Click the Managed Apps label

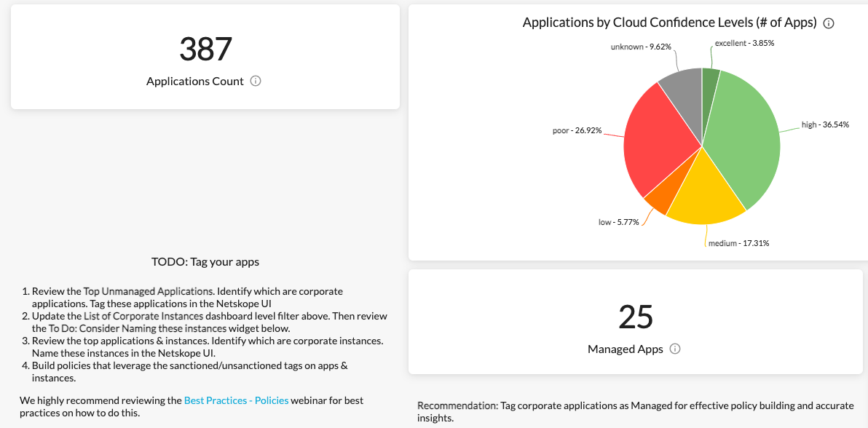pyautogui.click(x=626, y=349)
